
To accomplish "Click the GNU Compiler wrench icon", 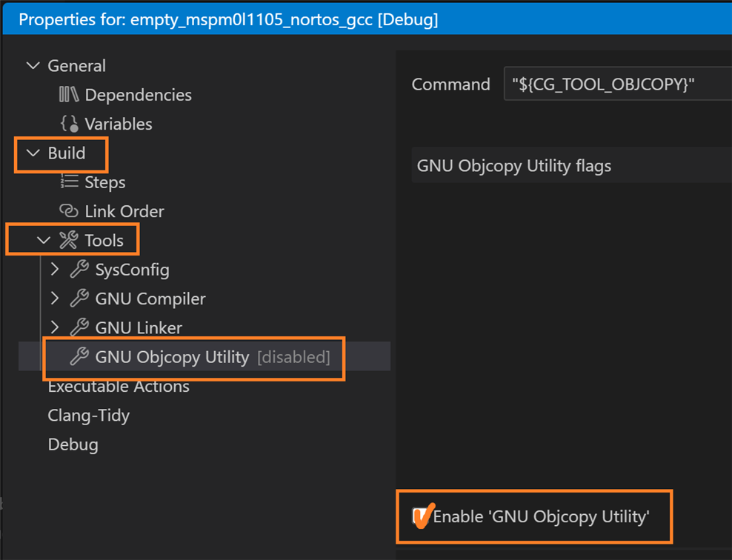I will [79, 299].
